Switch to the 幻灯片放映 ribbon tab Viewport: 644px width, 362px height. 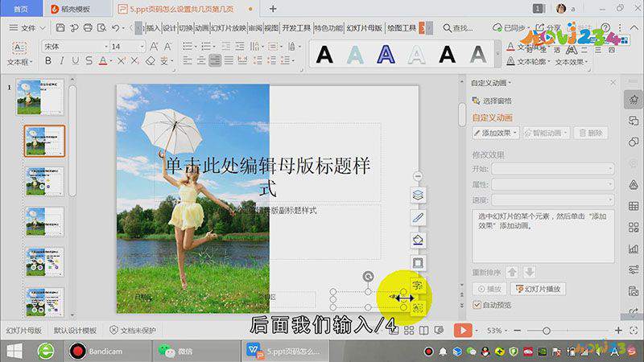coord(229,28)
